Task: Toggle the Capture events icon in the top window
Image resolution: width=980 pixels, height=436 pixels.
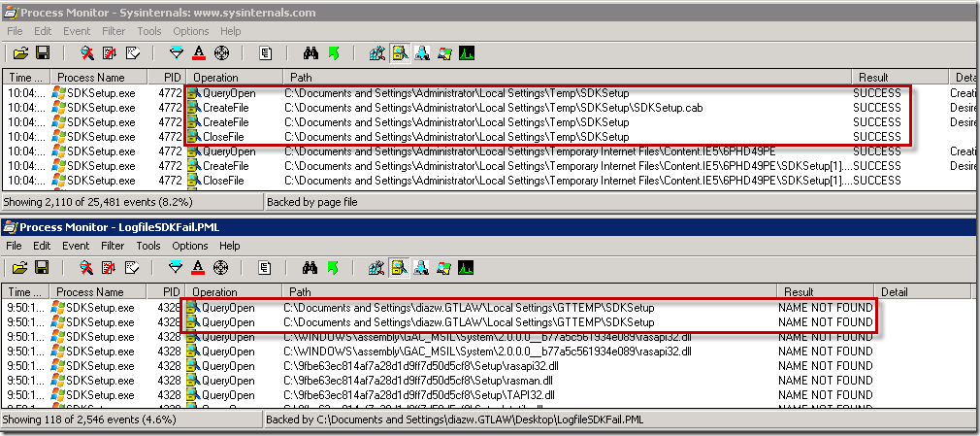Action: (87, 52)
